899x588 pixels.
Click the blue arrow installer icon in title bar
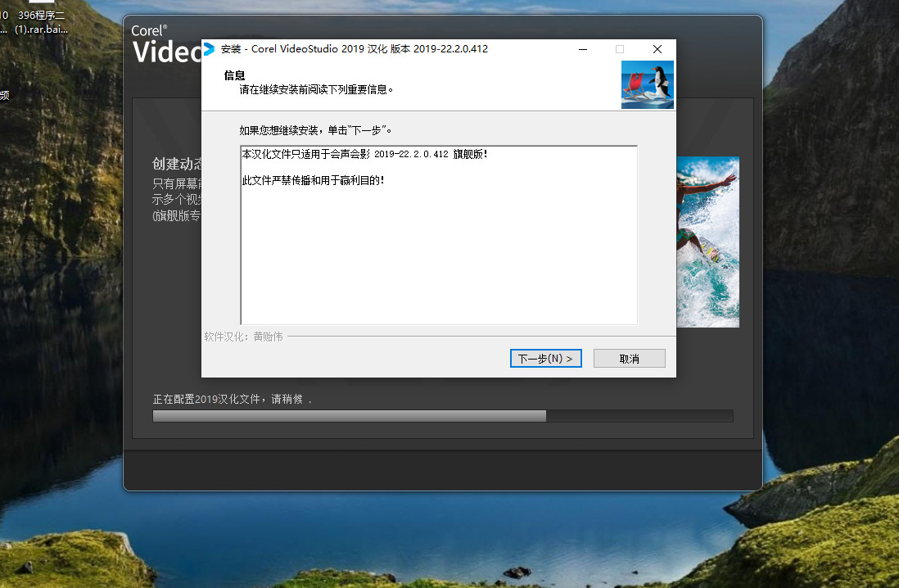[x=210, y=49]
